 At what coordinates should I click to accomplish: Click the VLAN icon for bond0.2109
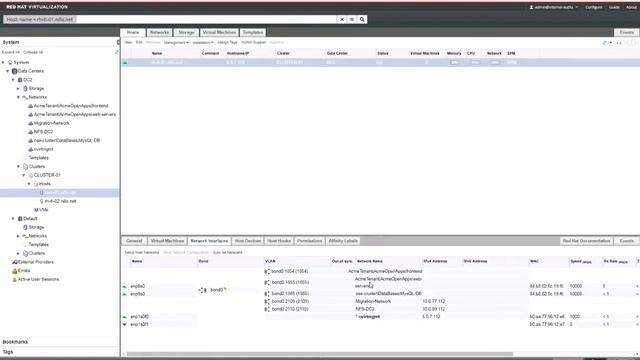click(267, 301)
